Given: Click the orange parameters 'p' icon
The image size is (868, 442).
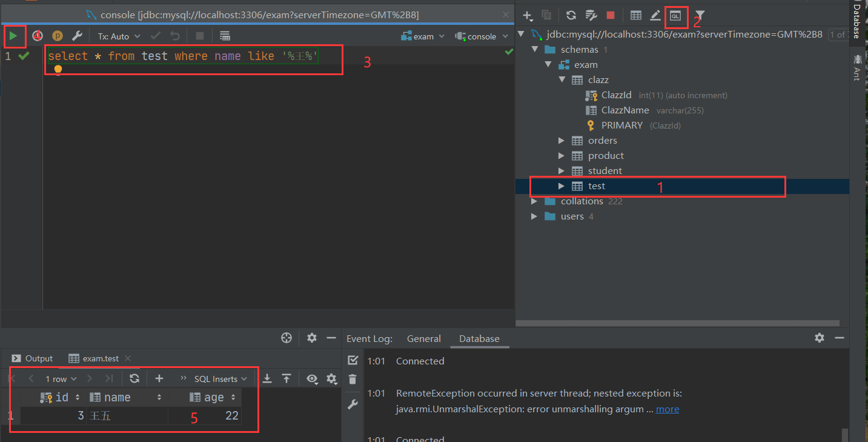Looking at the screenshot, I should click(x=58, y=36).
